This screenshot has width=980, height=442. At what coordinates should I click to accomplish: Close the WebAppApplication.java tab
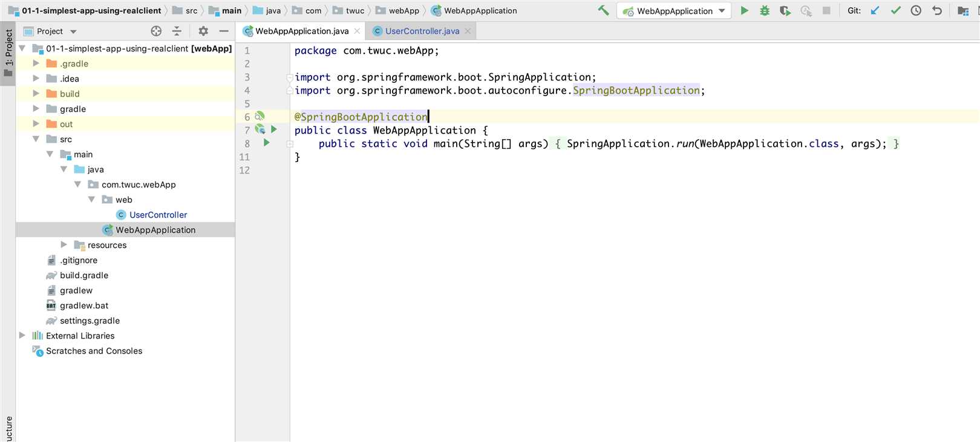pyautogui.click(x=357, y=31)
